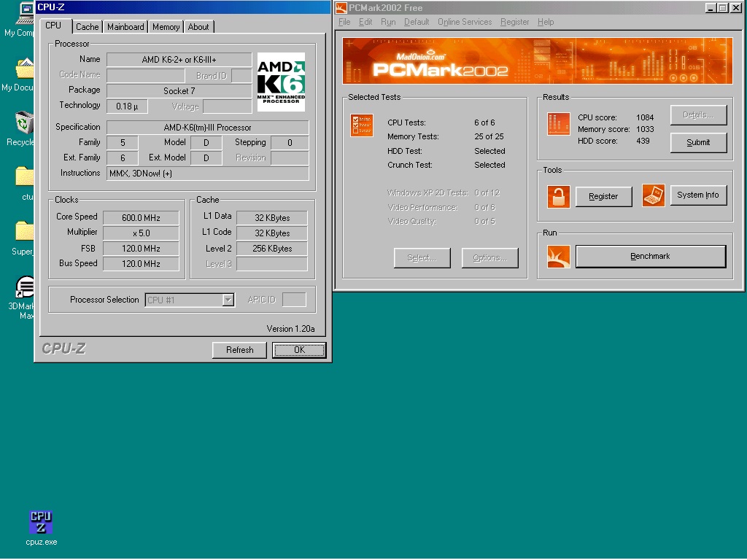The height and width of the screenshot is (560, 747).
Task: Click the HDD score value 439
Action: click(x=643, y=141)
